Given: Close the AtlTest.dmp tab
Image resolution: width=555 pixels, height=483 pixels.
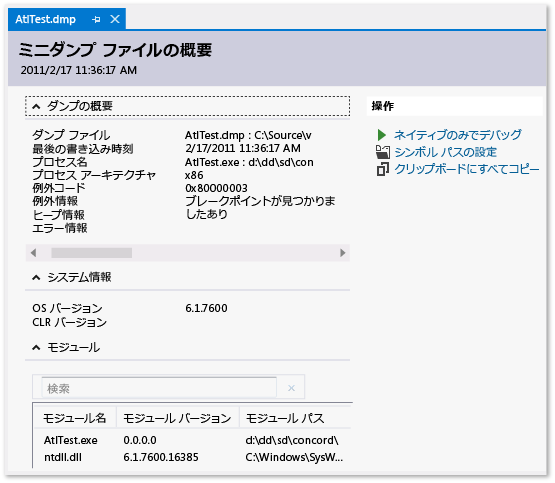Looking at the screenshot, I should (115, 19).
